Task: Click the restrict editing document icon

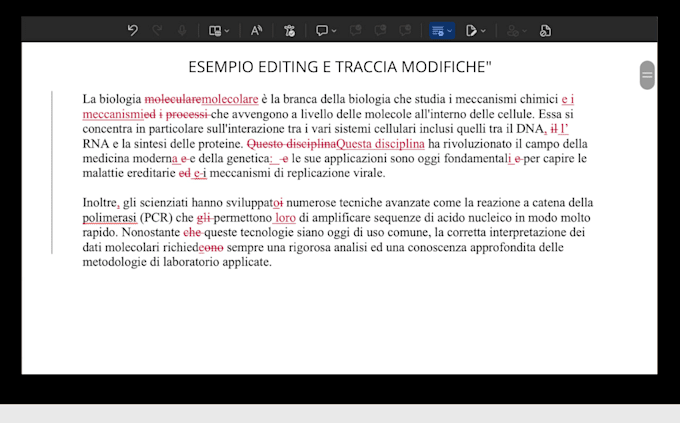Action: pyautogui.click(x=545, y=30)
